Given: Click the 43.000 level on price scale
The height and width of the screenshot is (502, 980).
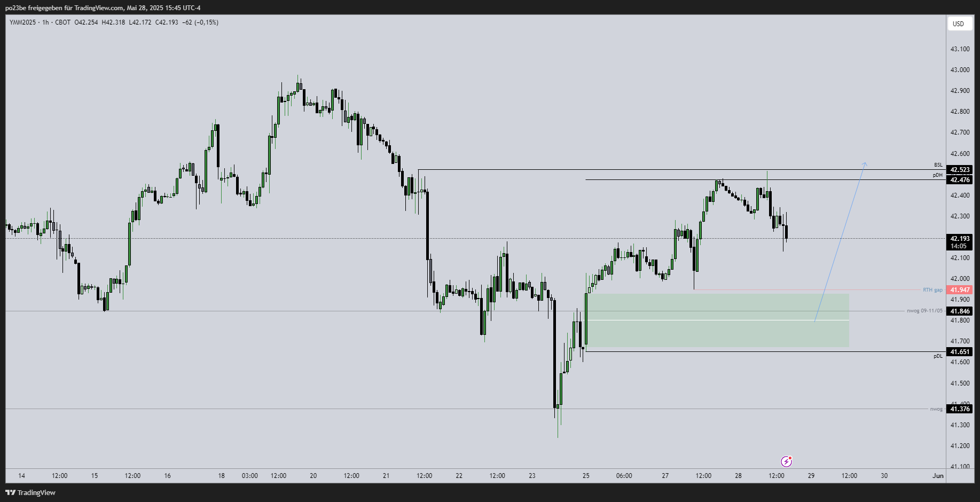Looking at the screenshot, I should [960, 70].
